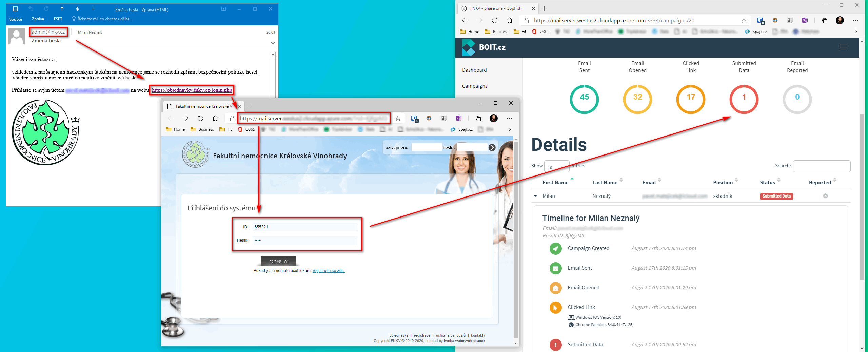Image resolution: width=868 pixels, height=352 pixels.
Task: Open the ESET ribbon tab
Action: [x=58, y=19]
